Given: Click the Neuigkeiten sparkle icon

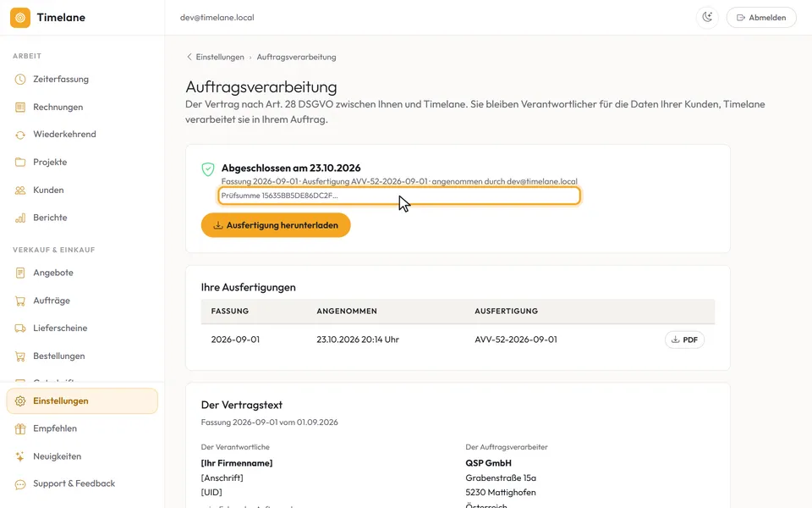Looking at the screenshot, I should click(x=20, y=456).
